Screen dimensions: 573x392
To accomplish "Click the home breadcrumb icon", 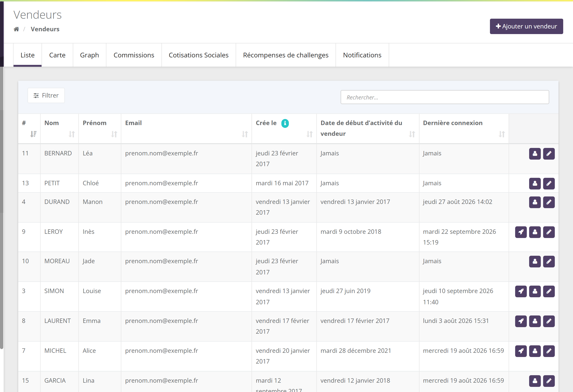I will point(16,29).
